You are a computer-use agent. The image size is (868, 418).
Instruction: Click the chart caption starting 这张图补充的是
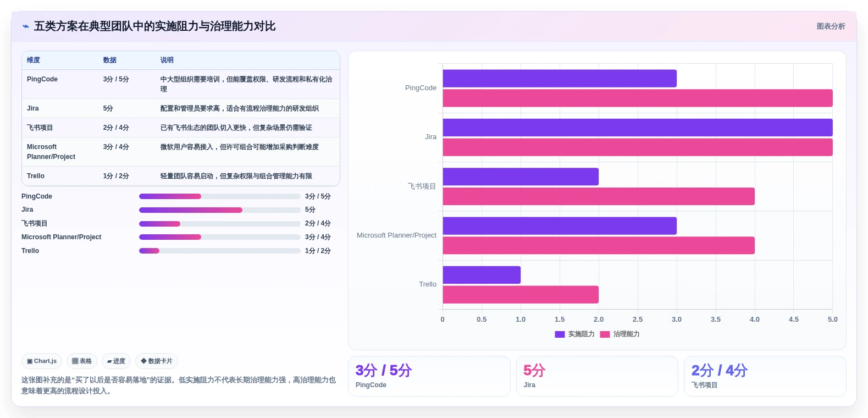[179, 386]
